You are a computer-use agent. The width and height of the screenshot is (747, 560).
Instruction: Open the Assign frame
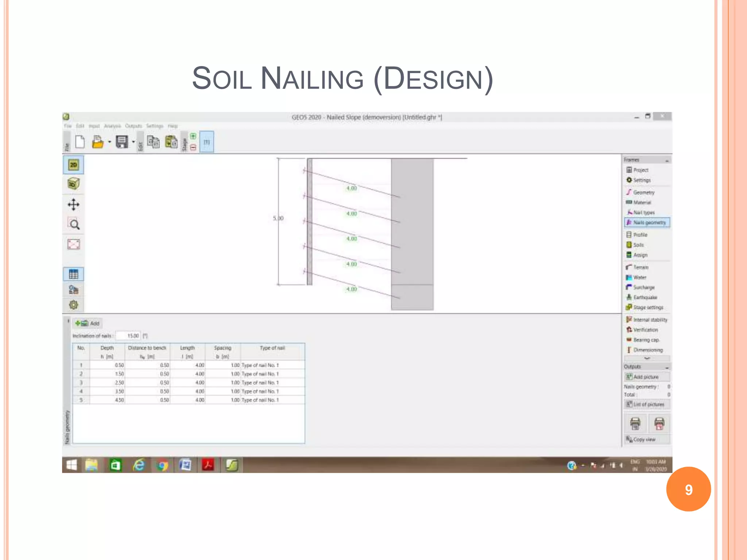tap(647, 255)
